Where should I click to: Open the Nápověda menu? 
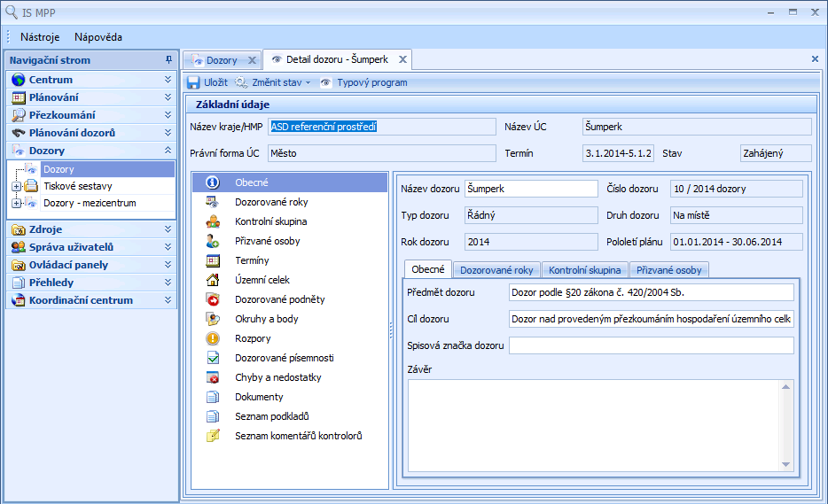point(98,37)
